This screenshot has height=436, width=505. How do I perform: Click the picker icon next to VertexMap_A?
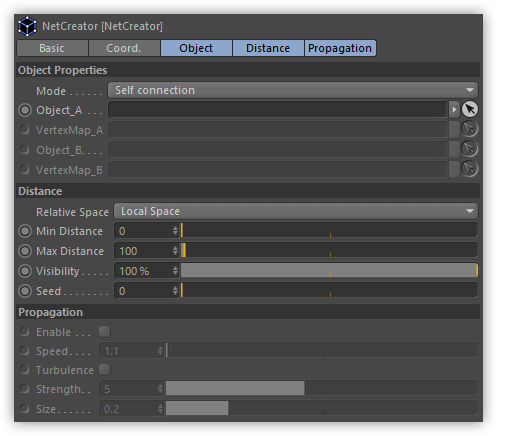pyautogui.click(x=470, y=129)
